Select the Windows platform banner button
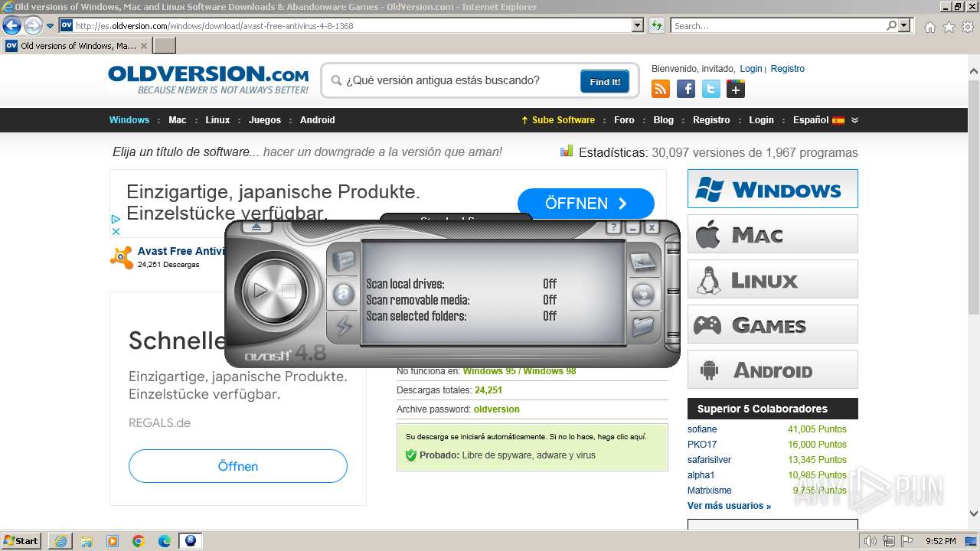 773,189
